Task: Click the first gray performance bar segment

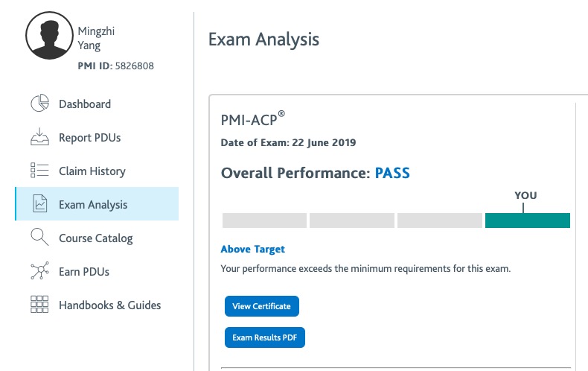Action: pos(264,221)
